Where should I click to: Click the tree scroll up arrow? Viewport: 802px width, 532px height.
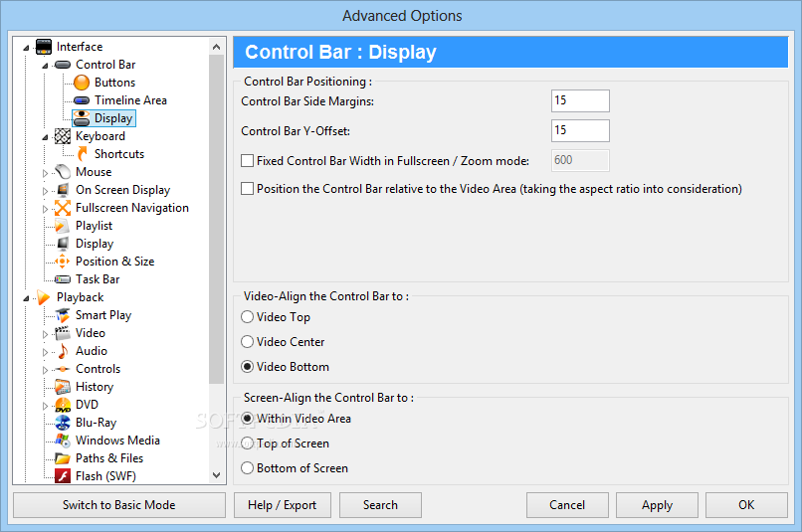point(216,47)
